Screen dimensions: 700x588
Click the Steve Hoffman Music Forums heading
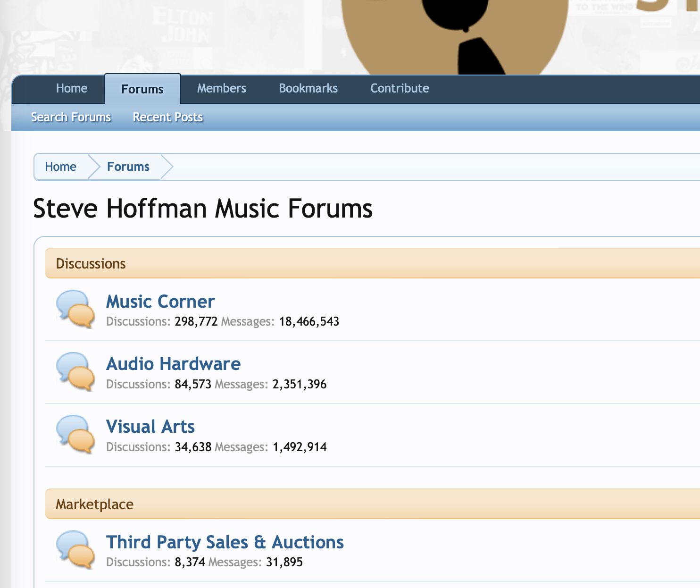click(x=203, y=209)
